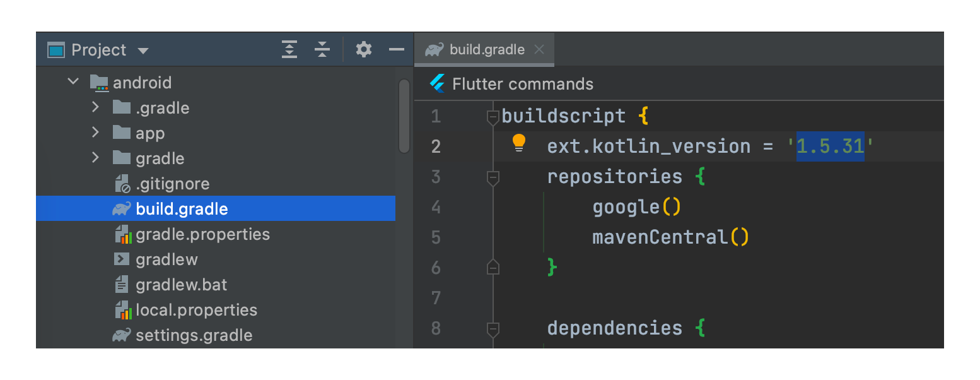Open the Project view dropdown

click(x=143, y=50)
